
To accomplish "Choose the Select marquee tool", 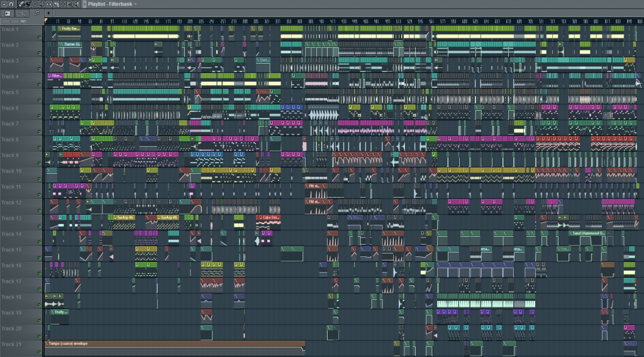I will pyautogui.click(x=63, y=4).
